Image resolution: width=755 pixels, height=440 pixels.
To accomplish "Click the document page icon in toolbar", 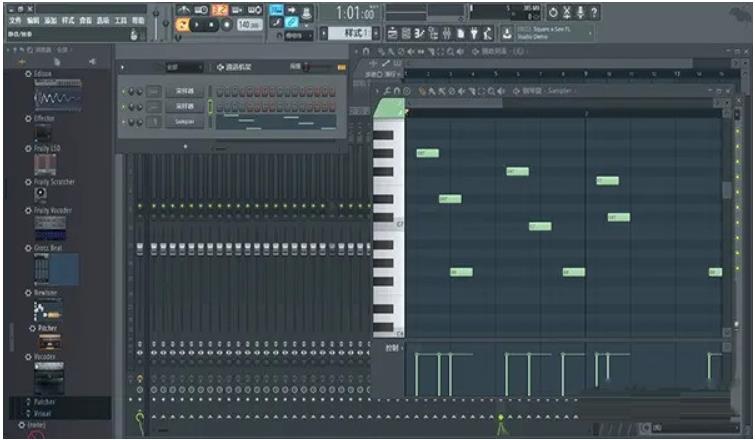I will tap(460, 33).
